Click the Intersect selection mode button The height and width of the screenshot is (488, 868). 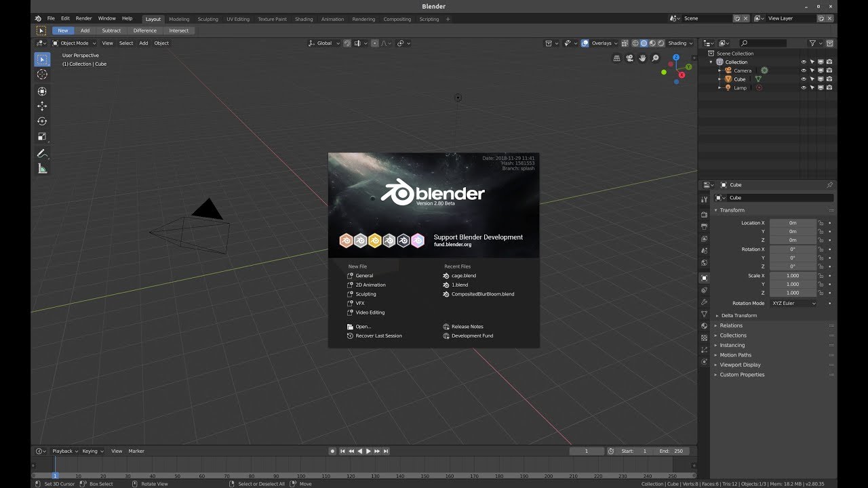click(x=179, y=30)
